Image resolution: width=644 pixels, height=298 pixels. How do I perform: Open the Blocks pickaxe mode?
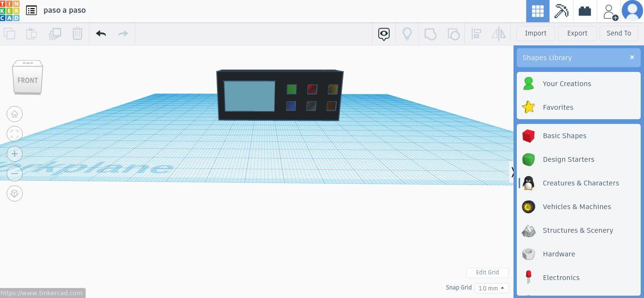click(x=561, y=11)
